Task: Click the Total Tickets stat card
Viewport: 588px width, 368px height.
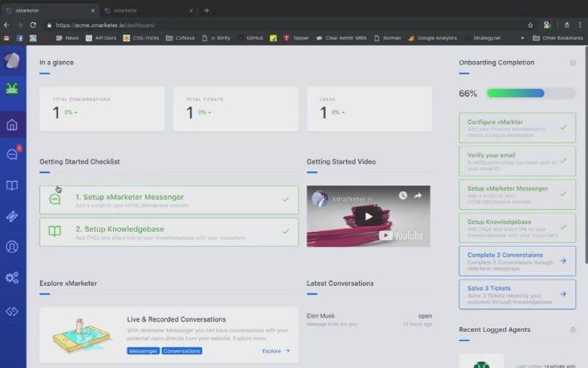Action: (236, 109)
